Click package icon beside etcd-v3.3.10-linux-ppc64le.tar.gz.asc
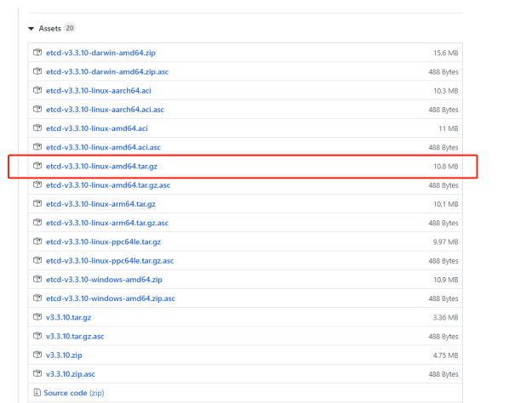The height and width of the screenshot is (403, 532). [37, 260]
